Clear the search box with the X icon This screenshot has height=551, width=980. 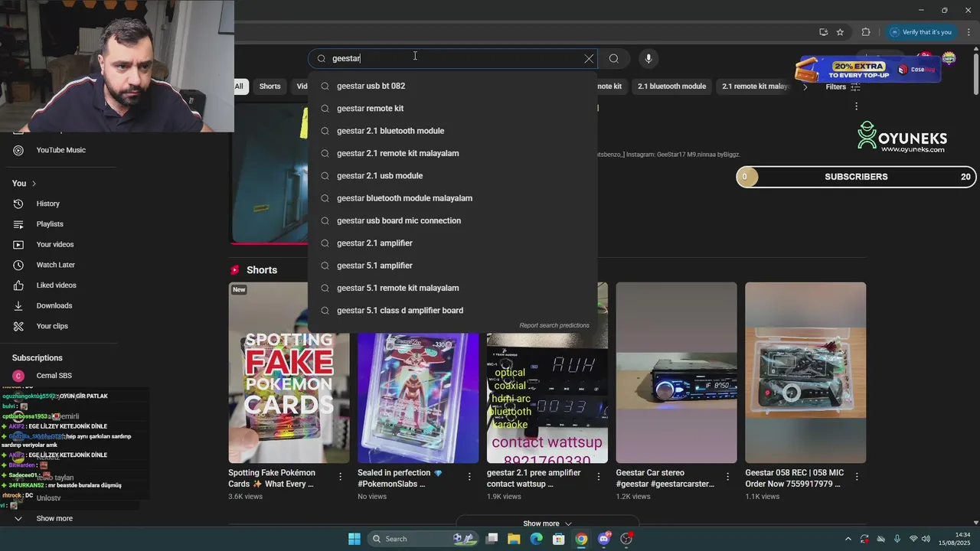pyautogui.click(x=589, y=58)
